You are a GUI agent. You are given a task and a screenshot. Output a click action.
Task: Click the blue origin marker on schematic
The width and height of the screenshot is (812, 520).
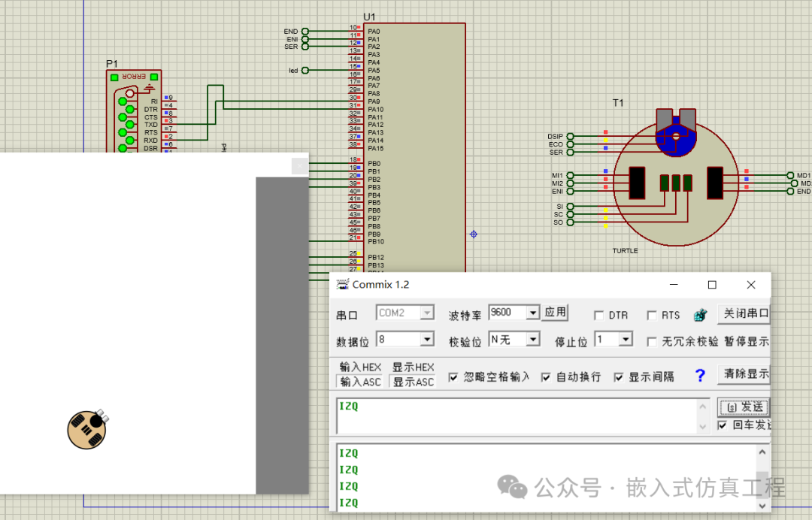(474, 234)
